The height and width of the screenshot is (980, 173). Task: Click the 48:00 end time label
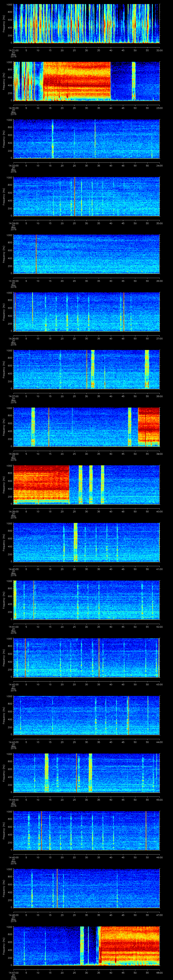[x=159, y=972]
